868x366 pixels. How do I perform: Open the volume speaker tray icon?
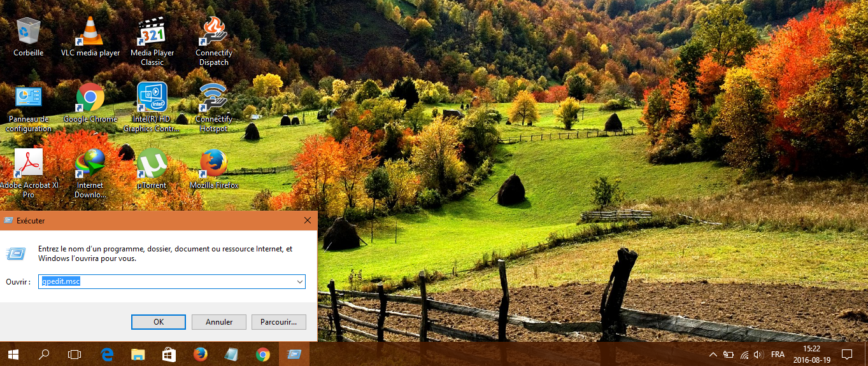coord(758,355)
